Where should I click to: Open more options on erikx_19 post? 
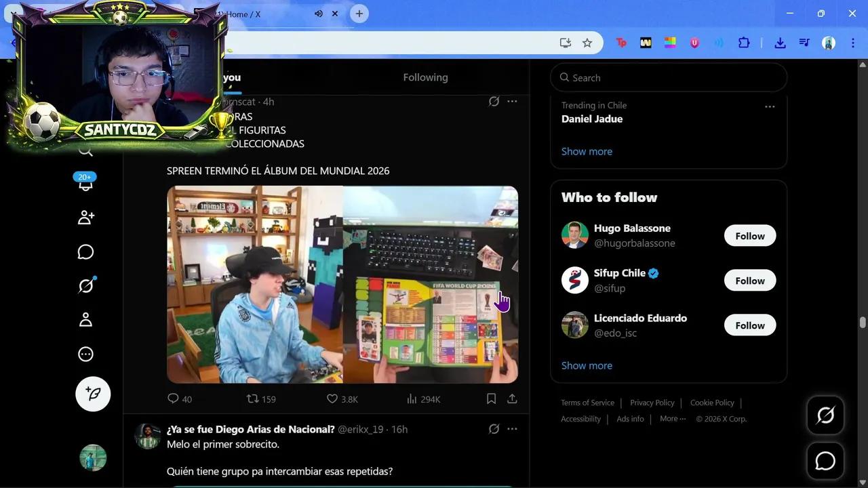(512, 429)
